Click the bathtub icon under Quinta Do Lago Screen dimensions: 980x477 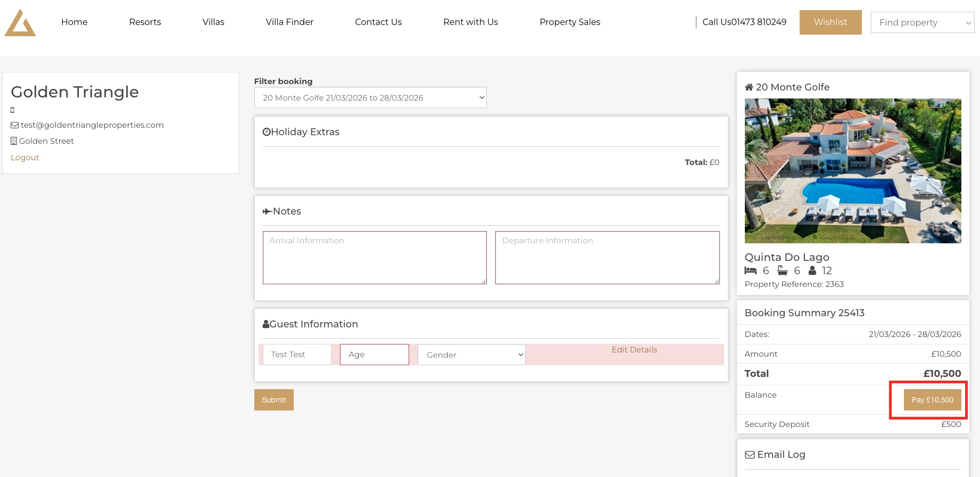(x=782, y=270)
